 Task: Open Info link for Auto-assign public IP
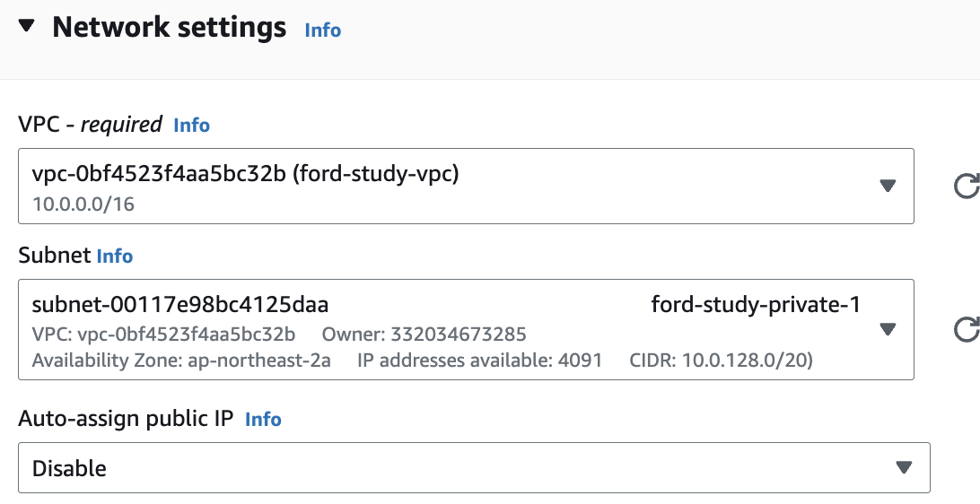pyautogui.click(x=263, y=419)
